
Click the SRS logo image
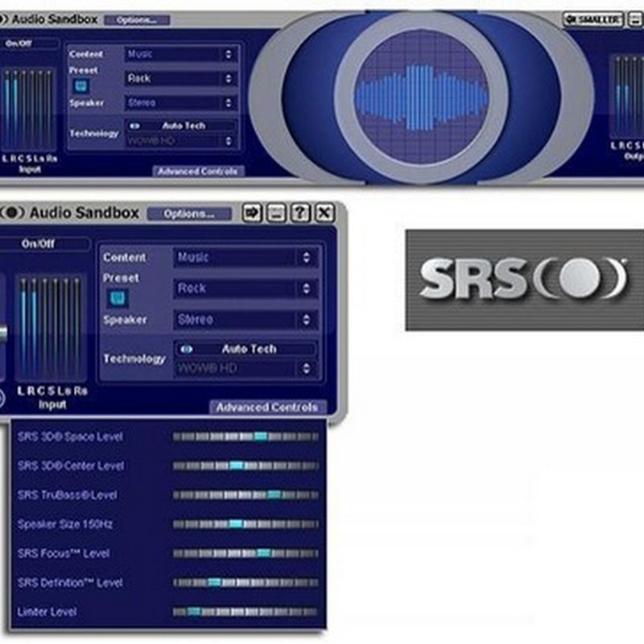[x=525, y=280]
